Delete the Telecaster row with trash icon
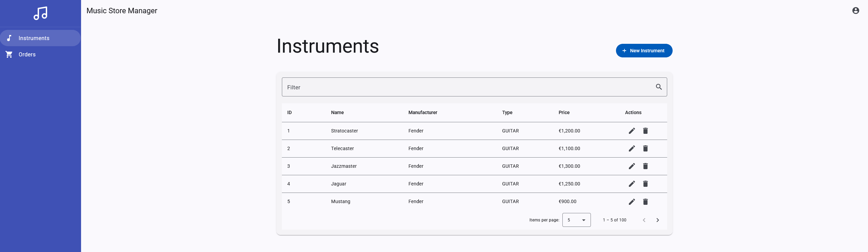The image size is (868, 252). point(645,148)
